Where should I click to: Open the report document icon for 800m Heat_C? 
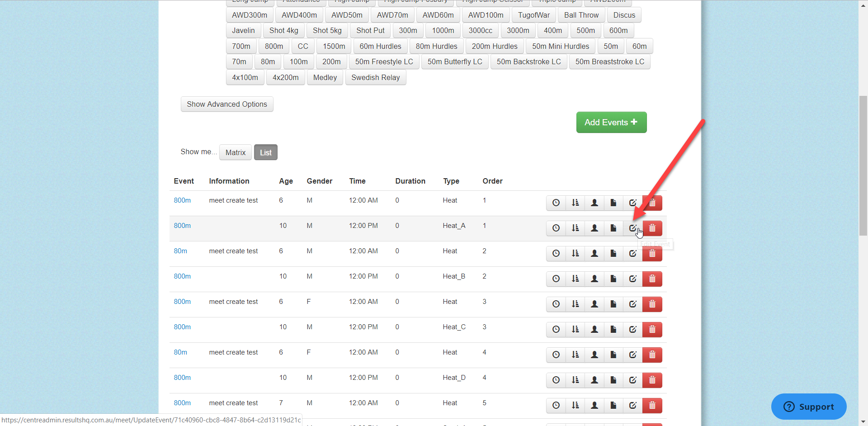click(x=613, y=330)
